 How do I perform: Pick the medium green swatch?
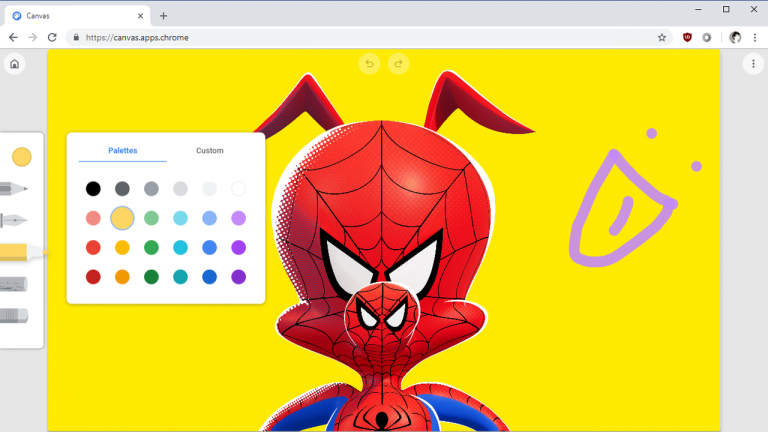coord(151,247)
